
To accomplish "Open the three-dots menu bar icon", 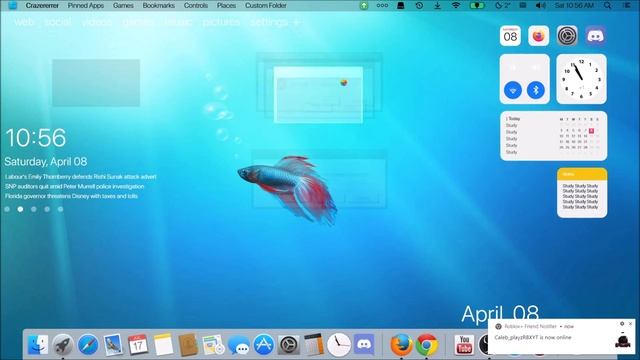I will click(x=382, y=6).
